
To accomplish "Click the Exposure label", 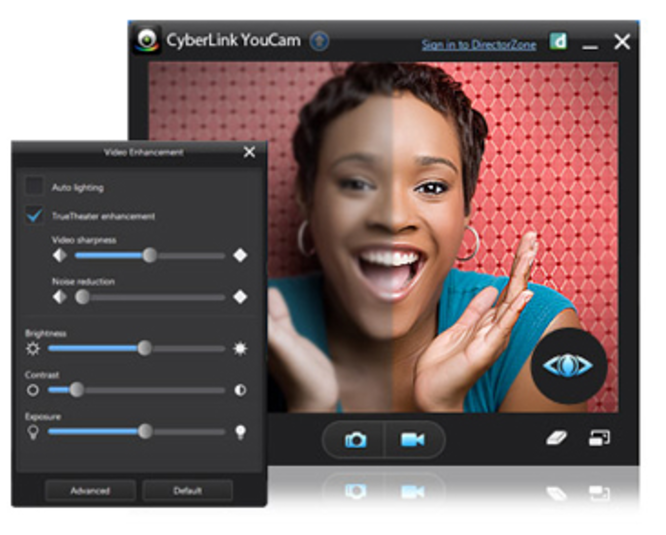I will pos(43,416).
